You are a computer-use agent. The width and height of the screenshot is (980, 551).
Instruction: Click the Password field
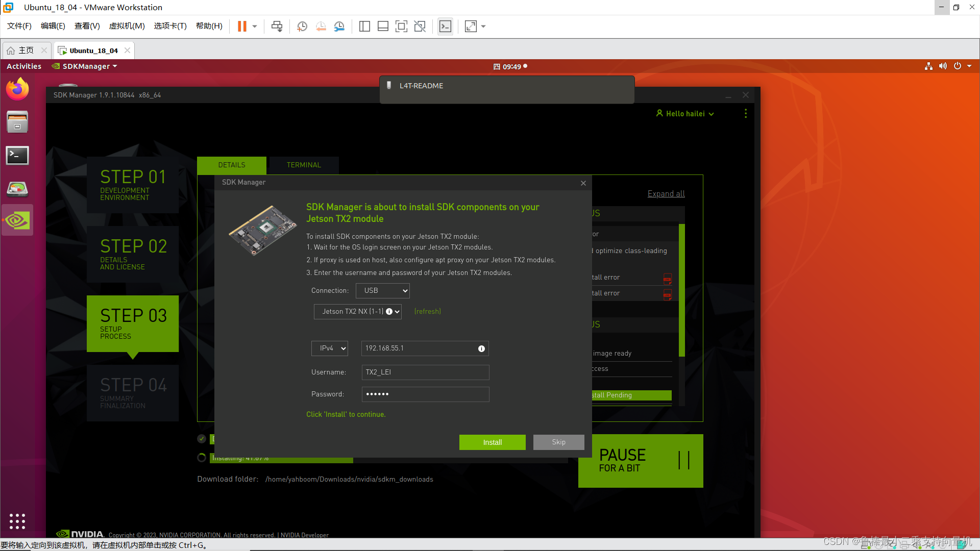point(426,394)
